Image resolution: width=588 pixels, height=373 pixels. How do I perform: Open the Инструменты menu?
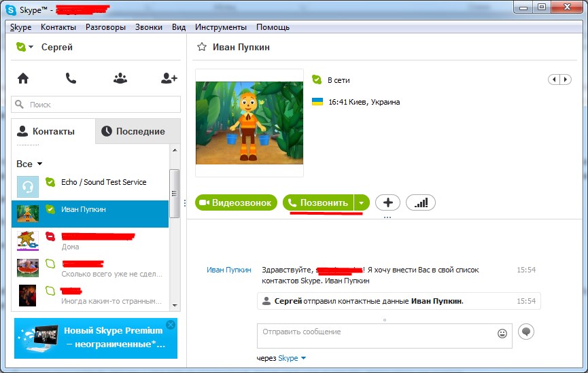[x=221, y=27]
